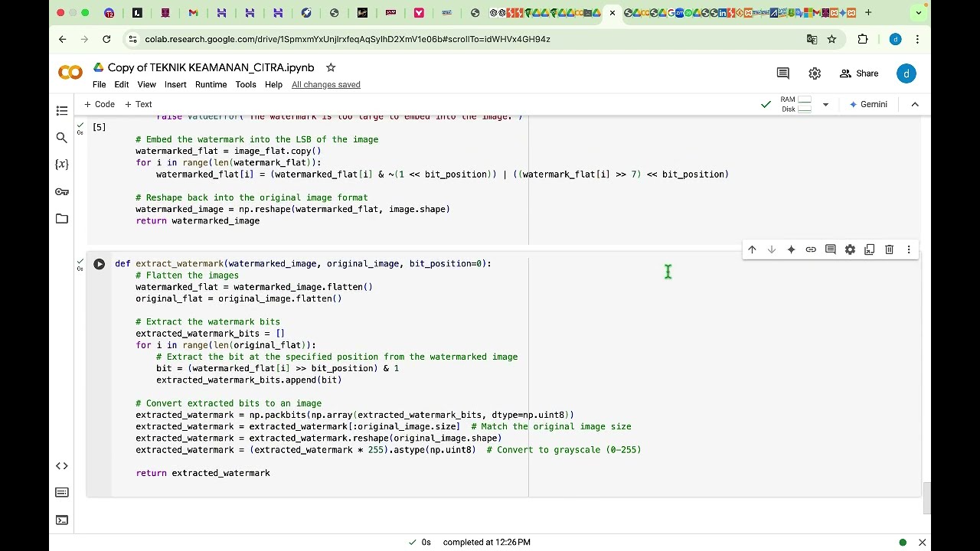
Task: Add a new Code cell
Action: click(100, 104)
